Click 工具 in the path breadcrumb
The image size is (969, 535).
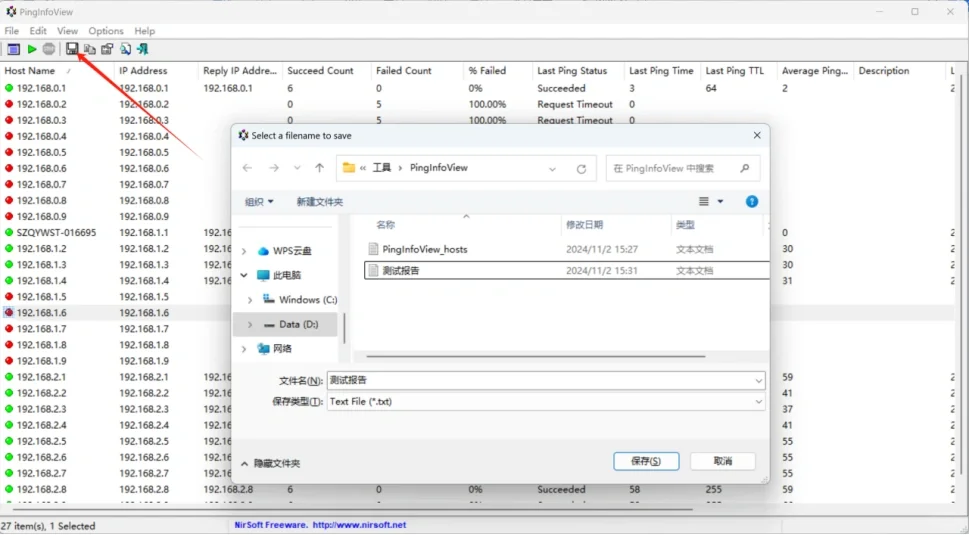point(382,168)
